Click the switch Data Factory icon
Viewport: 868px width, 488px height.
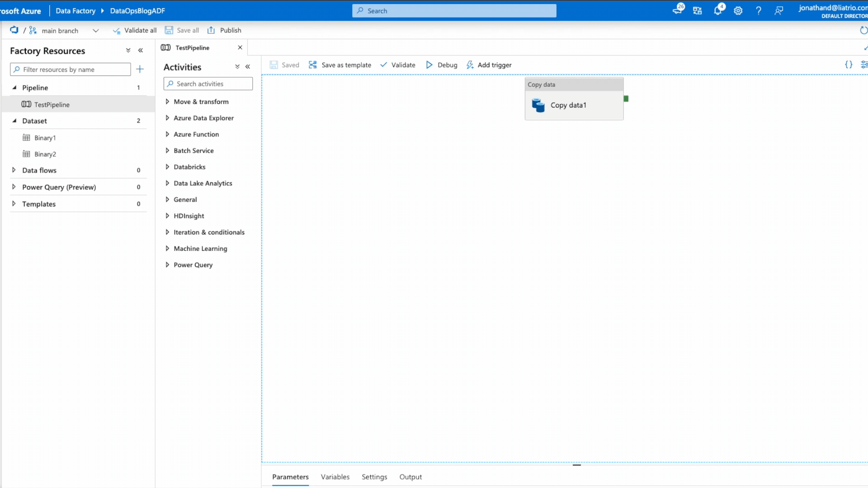click(697, 11)
